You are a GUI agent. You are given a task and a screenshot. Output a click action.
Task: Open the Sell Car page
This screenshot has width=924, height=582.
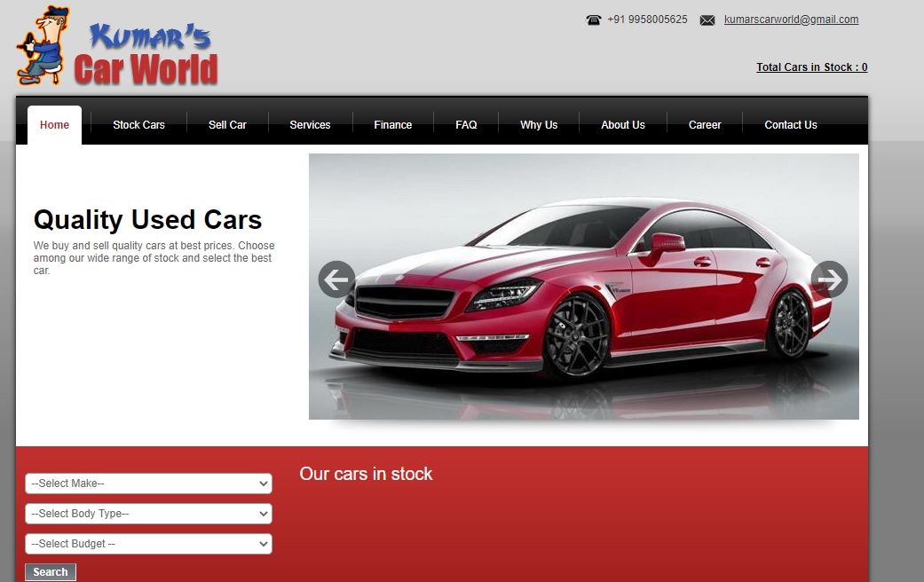pyautogui.click(x=227, y=125)
